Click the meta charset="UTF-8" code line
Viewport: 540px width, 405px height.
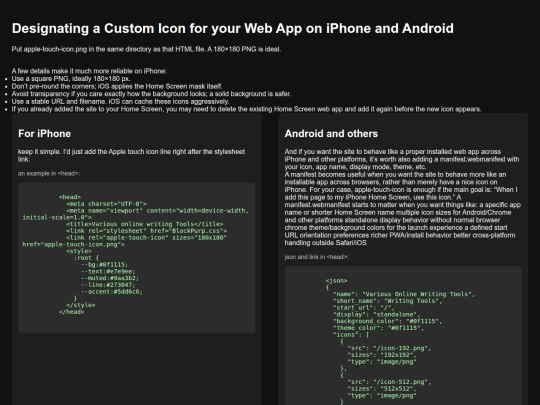click(106, 204)
